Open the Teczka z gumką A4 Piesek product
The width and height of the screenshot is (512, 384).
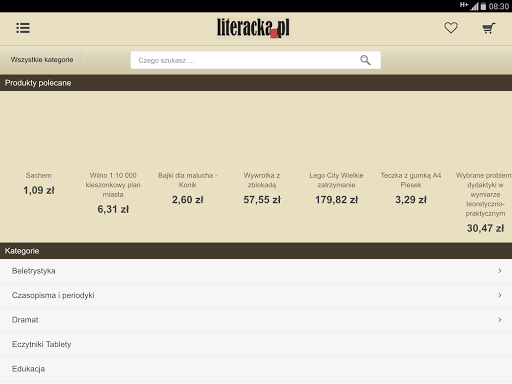click(x=411, y=188)
